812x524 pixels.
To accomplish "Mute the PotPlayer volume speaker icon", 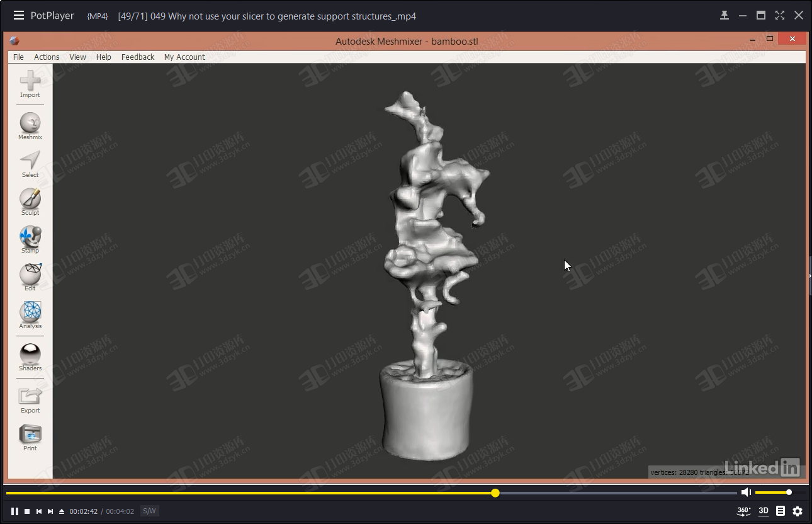I will point(746,493).
